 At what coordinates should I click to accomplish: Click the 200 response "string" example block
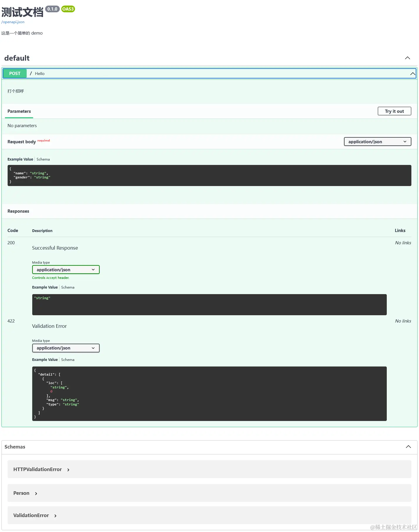(209, 305)
